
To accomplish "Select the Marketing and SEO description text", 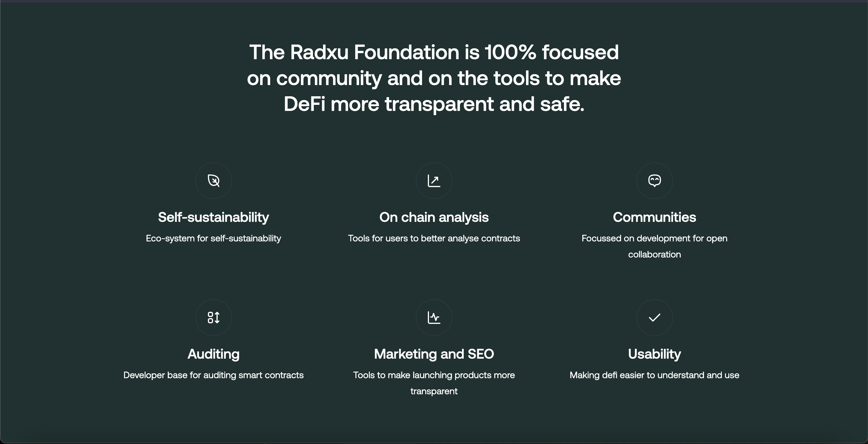I will tap(434, 383).
